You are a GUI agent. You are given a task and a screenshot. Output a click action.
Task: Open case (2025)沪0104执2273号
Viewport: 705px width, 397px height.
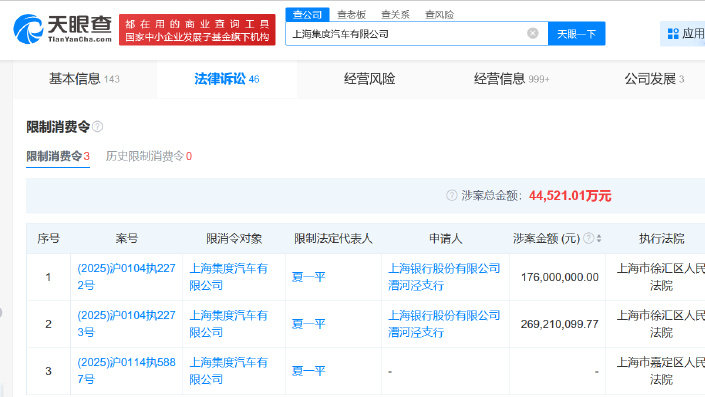tap(126, 324)
